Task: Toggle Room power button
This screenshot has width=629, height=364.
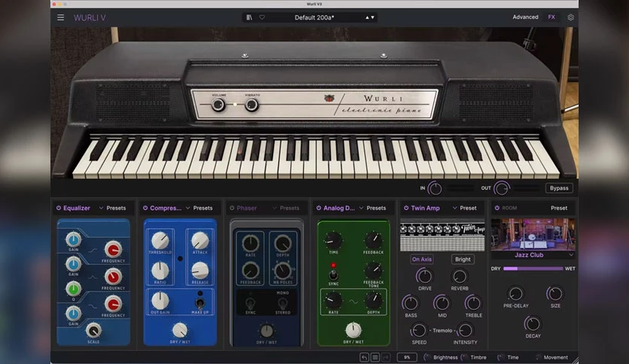Action: [x=497, y=208]
